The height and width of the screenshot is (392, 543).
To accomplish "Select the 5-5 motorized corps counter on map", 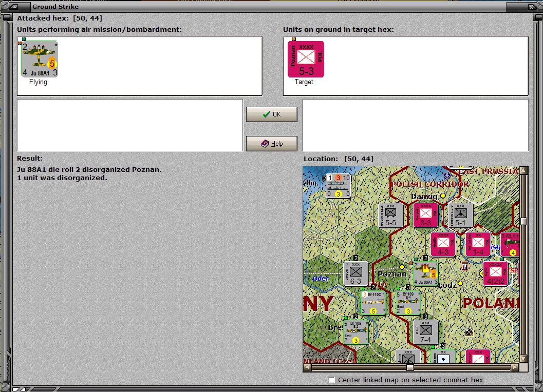I will tap(390, 215).
